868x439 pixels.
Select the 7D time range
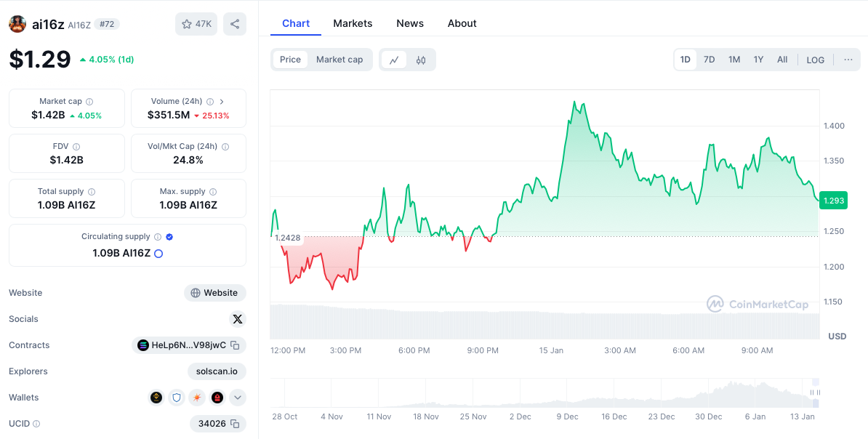(709, 60)
